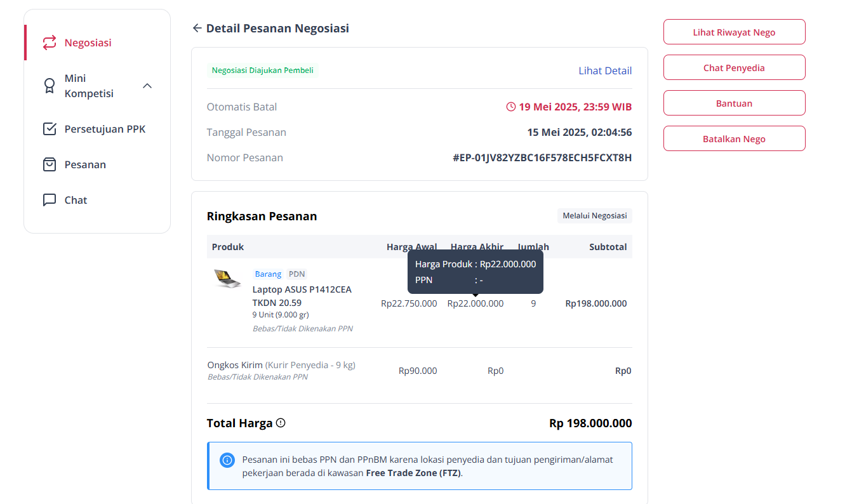The width and height of the screenshot is (845, 504).
Task: Click the Laptop ASUS P1412CEA product name
Action: tap(302, 296)
